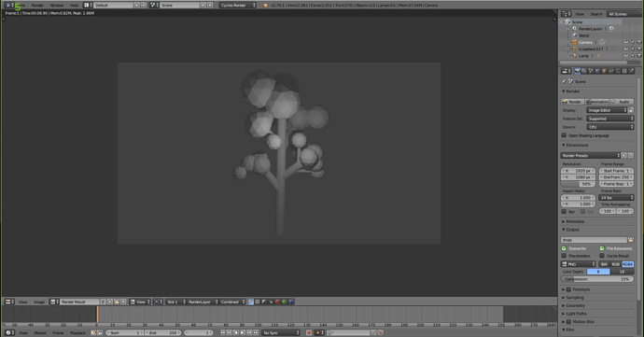644x337 pixels.
Task: Click the Animation render button
Action: [x=597, y=102]
